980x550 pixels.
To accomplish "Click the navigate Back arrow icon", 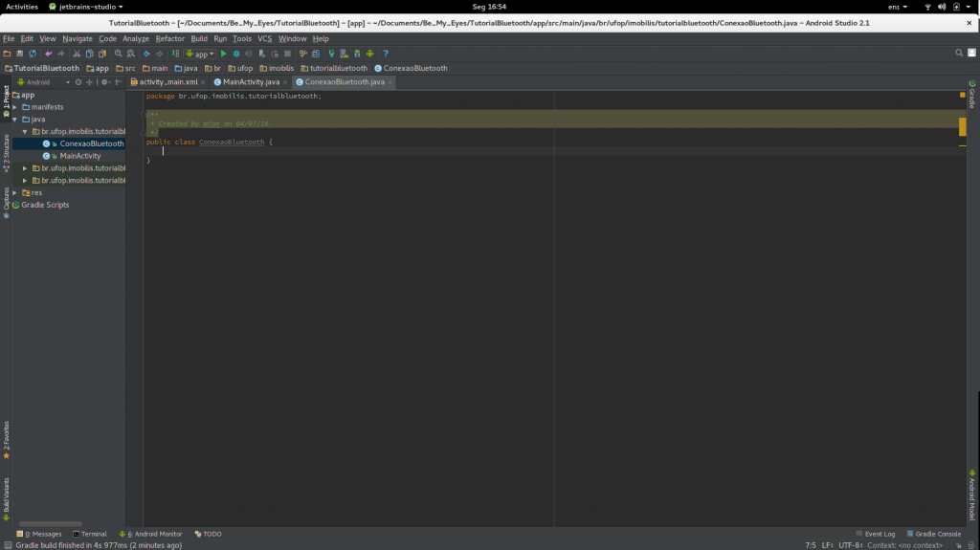I will pyautogui.click(x=146, y=54).
